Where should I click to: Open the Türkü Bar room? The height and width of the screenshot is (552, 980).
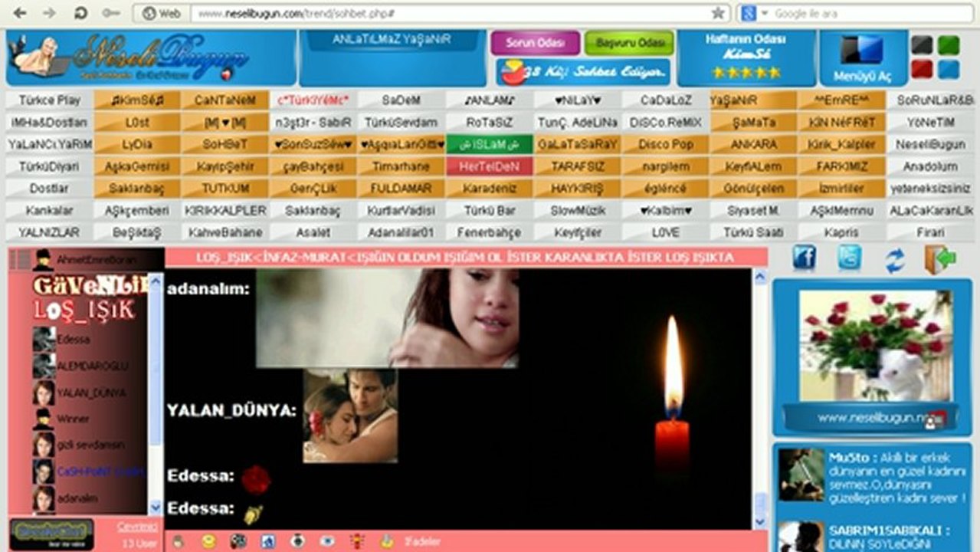490,210
